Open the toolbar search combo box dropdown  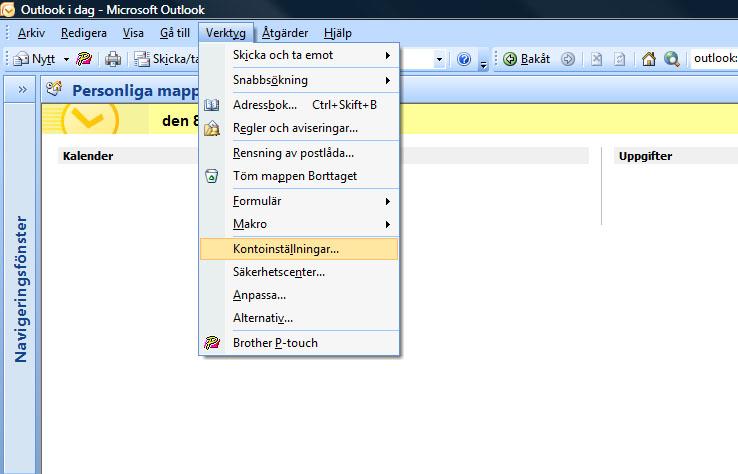click(439, 59)
